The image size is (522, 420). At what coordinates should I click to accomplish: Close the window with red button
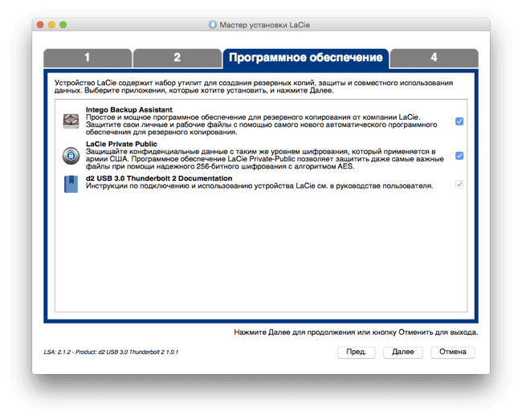(40, 25)
